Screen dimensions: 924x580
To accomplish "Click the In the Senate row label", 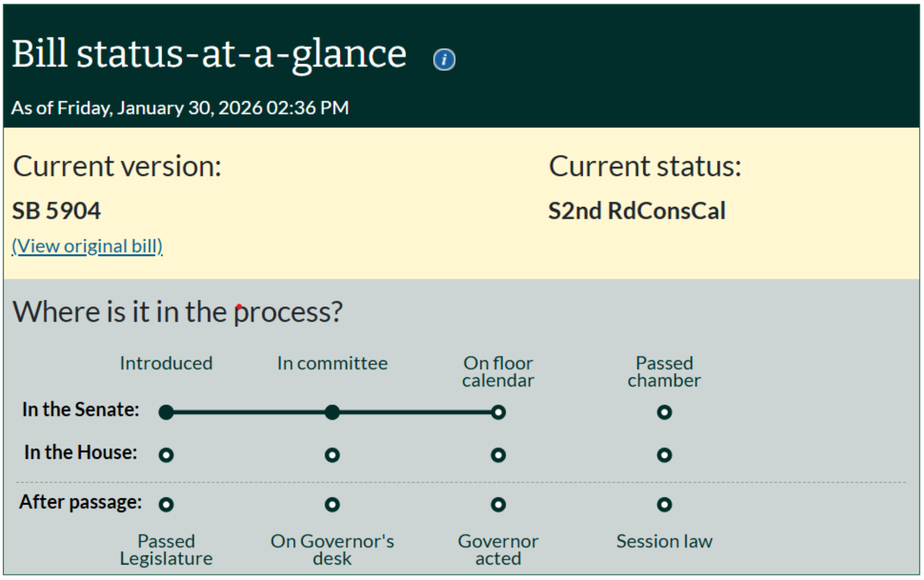I will (x=81, y=410).
